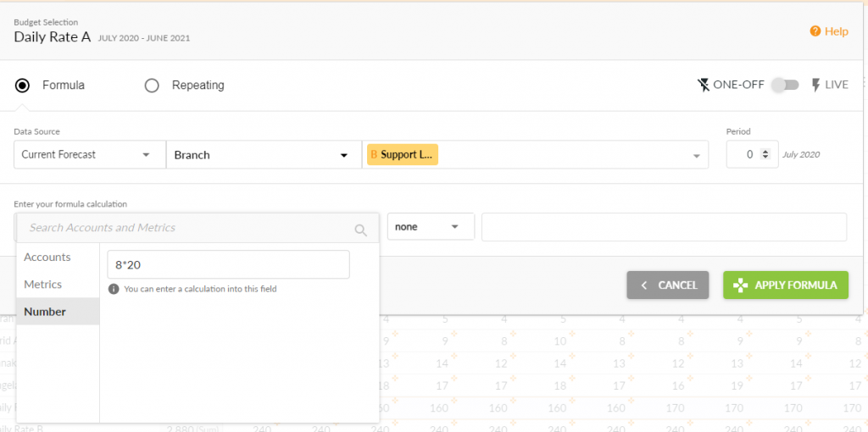This screenshot has height=432, width=868.
Task: Open the Help link
Action: pyautogui.click(x=829, y=31)
